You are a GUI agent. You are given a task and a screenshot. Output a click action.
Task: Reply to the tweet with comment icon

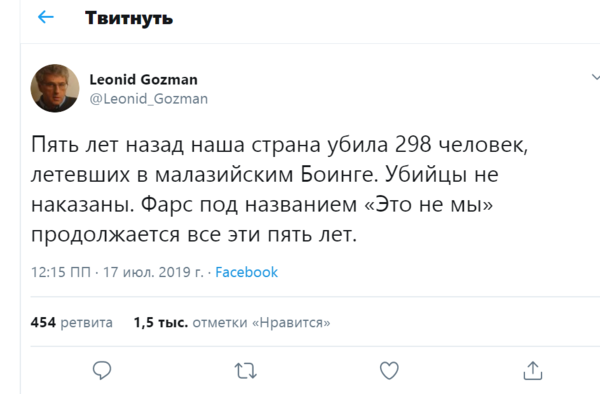102,370
